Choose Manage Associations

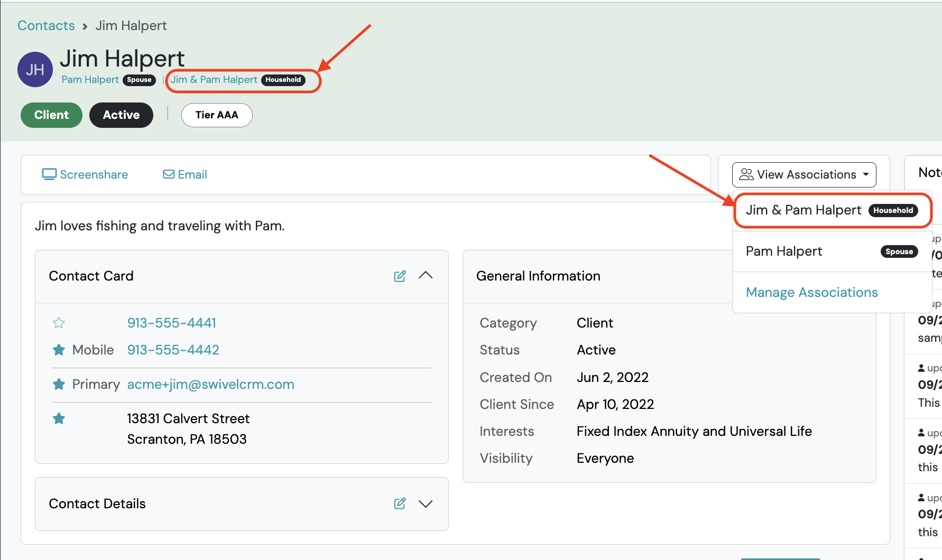click(811, 292)
